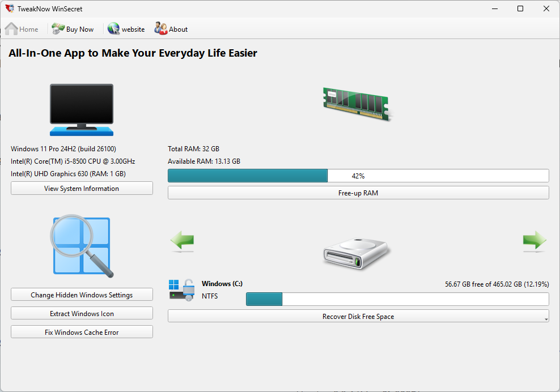Click the Buy Now money icon

click(x=58, y=29)
